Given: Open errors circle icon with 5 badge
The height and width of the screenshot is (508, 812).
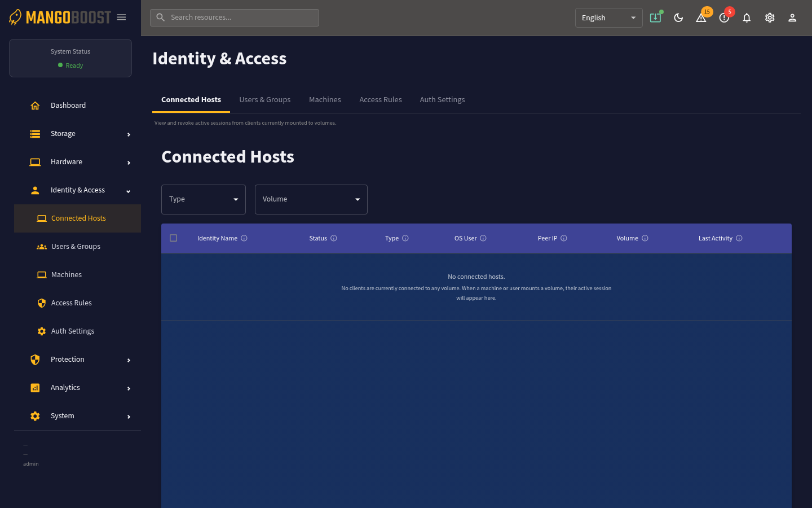Looking at the screenshot, I should pyautogui.click(x=724, y=17).
